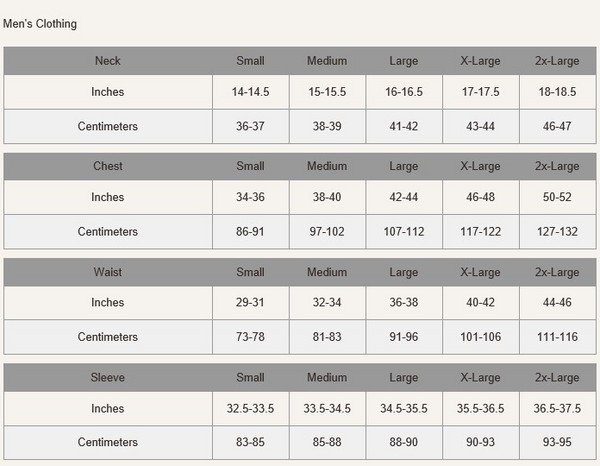Select the Neck table header
600x466 pixels.
pyautogui.click(x=108, y=61)
